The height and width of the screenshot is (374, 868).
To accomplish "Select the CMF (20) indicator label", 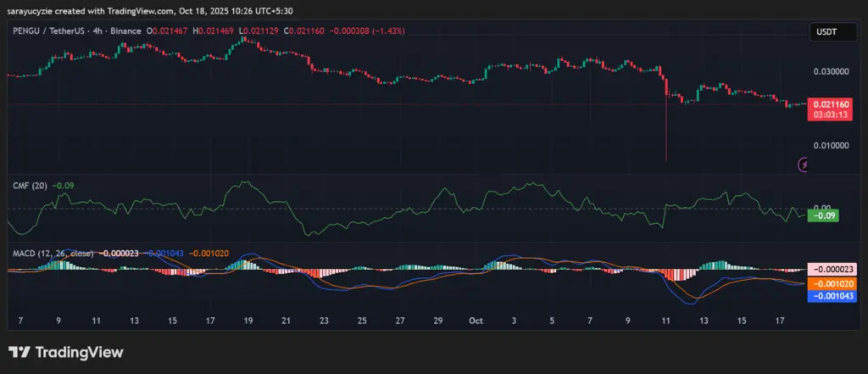I will click(x=29, y=184).
